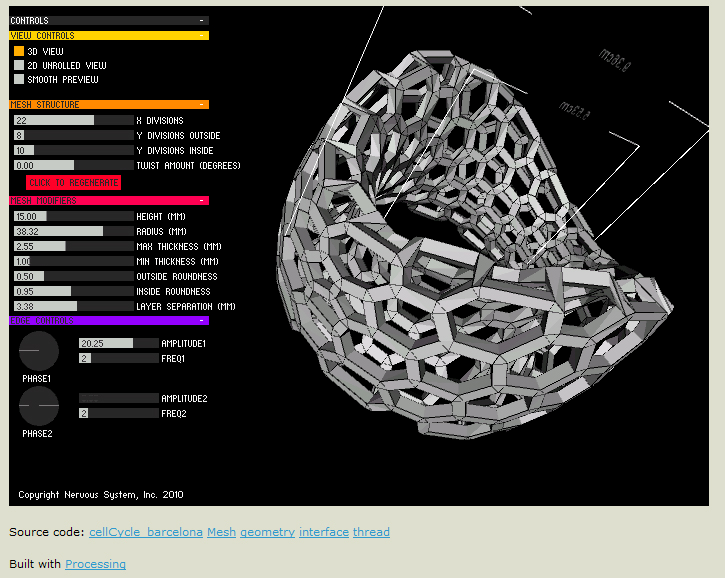Viewport: 725px width, 578px height.
Task: Click the Click To Regenerate button
Action: pyautogui.click(x=74, y=183)
